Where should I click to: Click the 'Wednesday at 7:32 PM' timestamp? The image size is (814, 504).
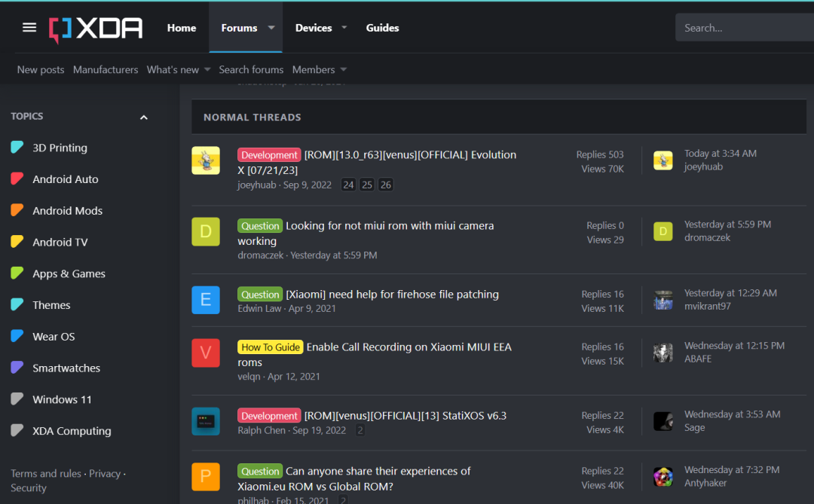pos(731,470)
